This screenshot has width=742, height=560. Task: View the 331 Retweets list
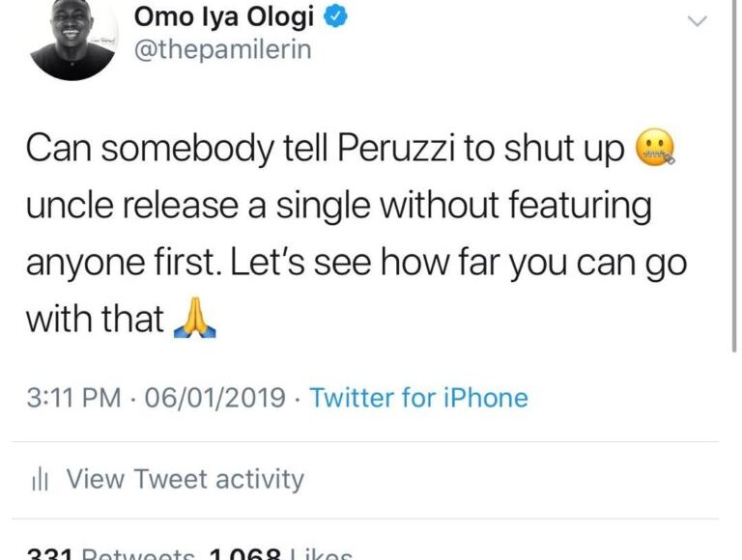point(107,554)
